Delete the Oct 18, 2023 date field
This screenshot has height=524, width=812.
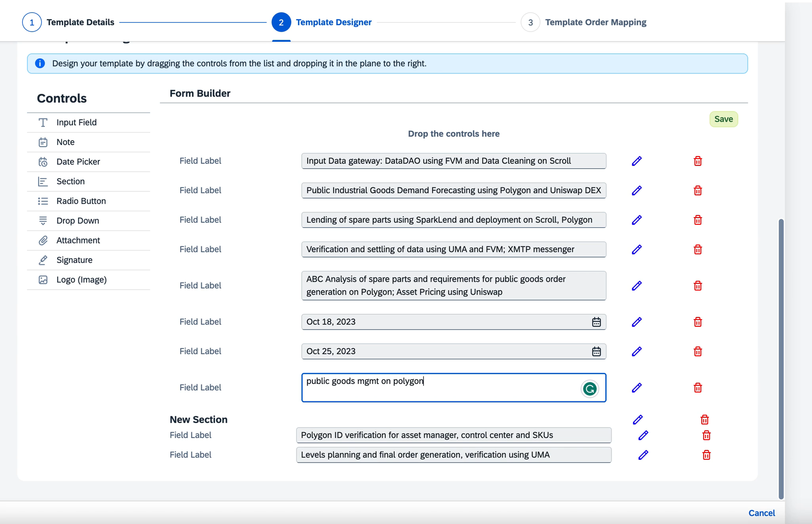[698, 322]
